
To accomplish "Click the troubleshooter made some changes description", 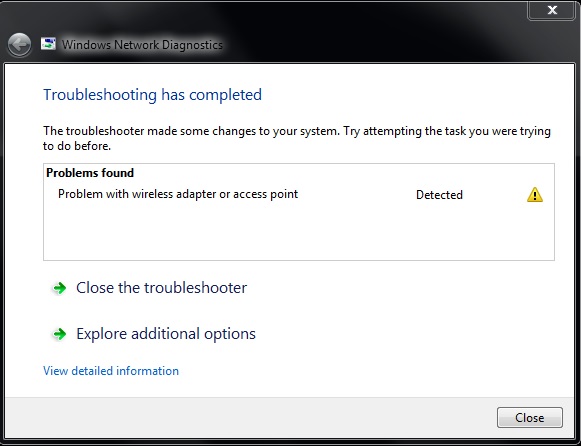I will click(x=297, y=138).
